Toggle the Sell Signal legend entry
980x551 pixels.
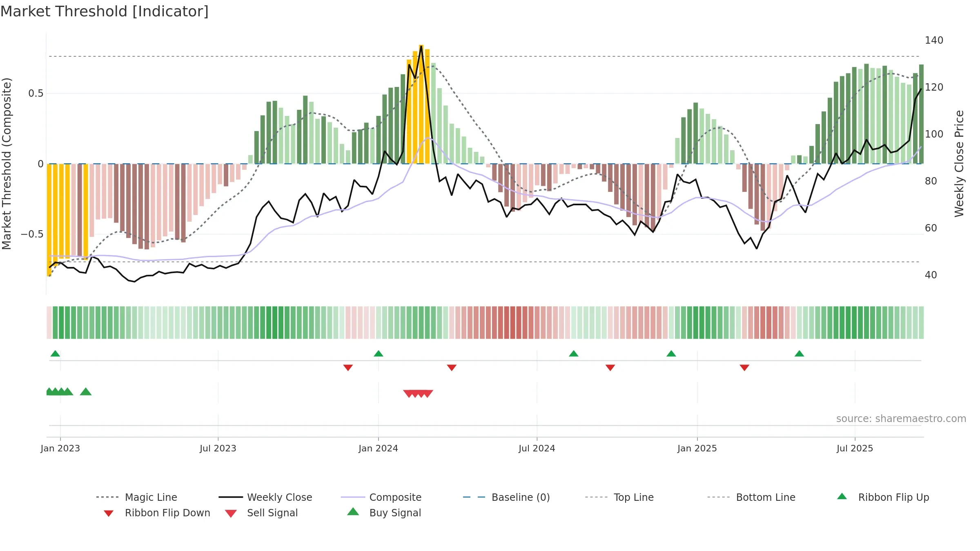261,513
